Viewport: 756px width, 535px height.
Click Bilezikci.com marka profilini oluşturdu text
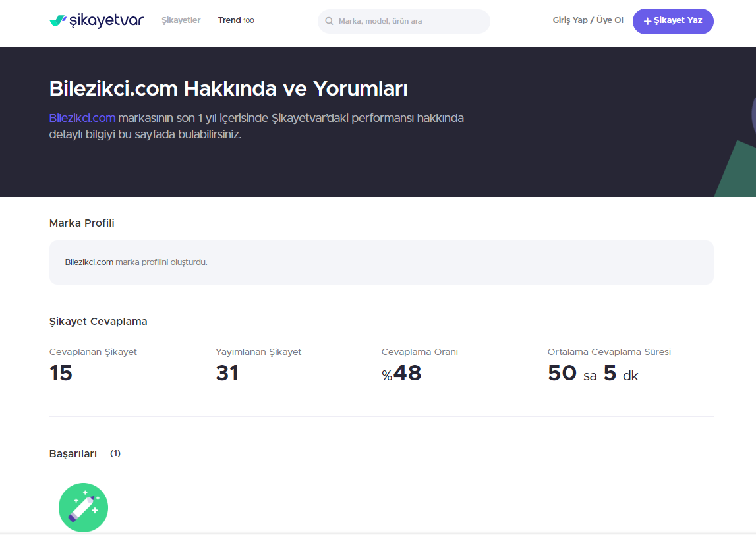[136, 262]
